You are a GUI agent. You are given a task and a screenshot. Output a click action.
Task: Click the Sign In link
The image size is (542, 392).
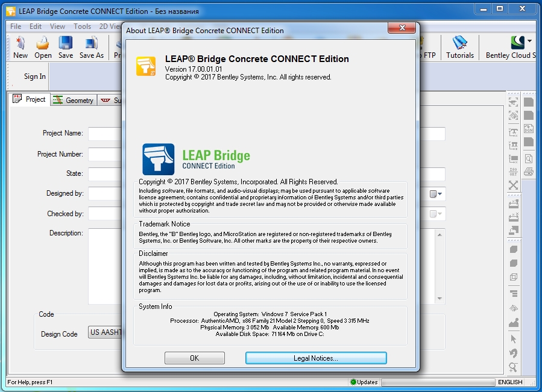click(34, 76)
